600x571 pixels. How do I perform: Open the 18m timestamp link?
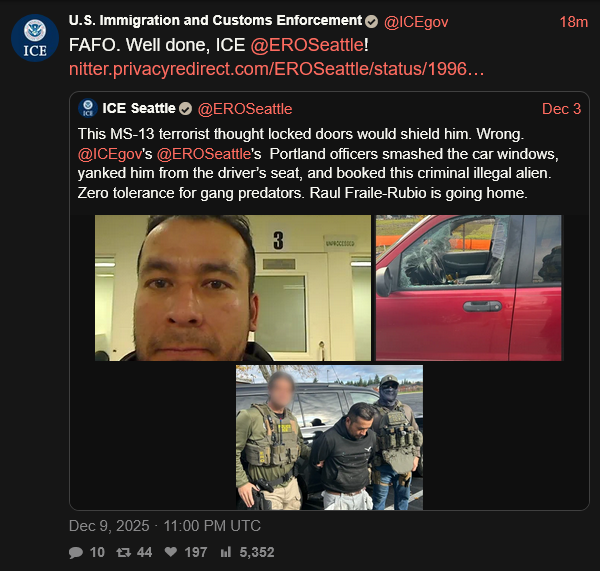point(574,22)
